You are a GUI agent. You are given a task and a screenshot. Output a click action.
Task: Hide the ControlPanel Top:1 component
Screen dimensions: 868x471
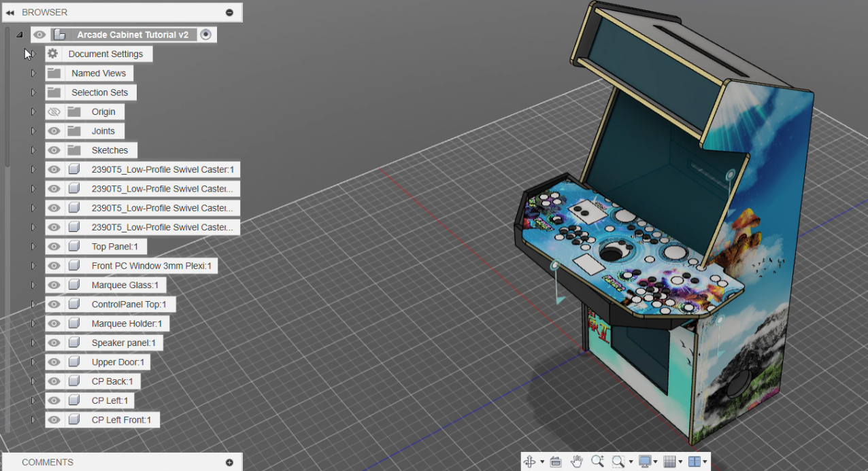(54, 304)
